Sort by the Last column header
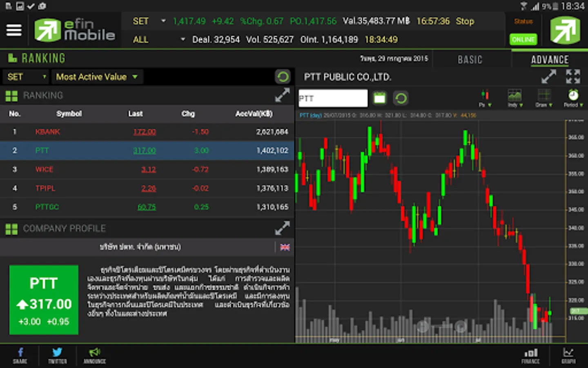Screen dimensions: 588x368 point(135,114)
